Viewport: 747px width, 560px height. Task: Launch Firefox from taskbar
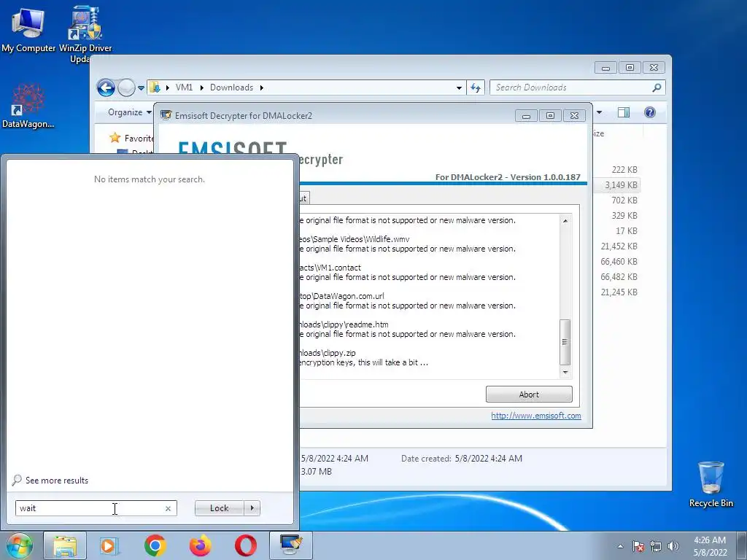tap(200, 545)
